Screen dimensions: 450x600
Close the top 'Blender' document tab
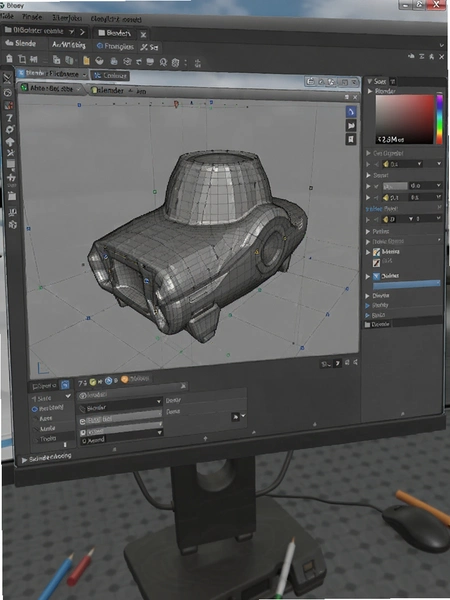[143, 35]
